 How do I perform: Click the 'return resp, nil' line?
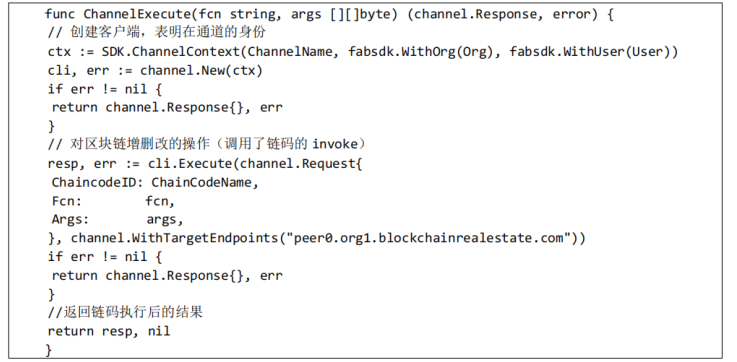tap(109, 331)
